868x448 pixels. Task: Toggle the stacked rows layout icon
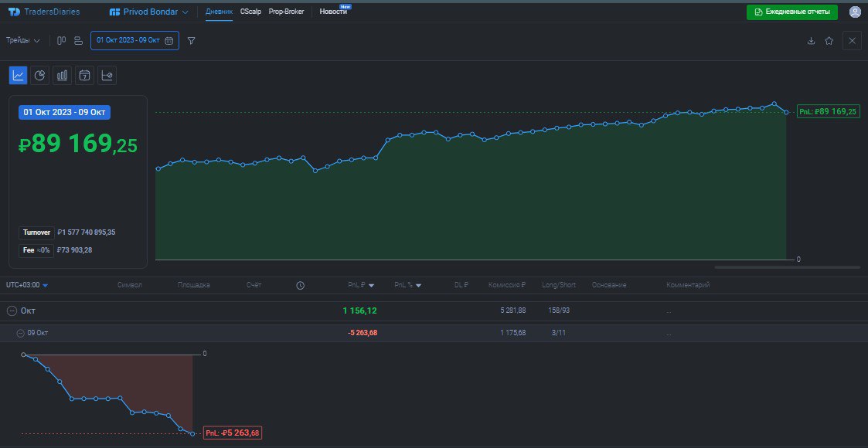[x=77, y=40]
